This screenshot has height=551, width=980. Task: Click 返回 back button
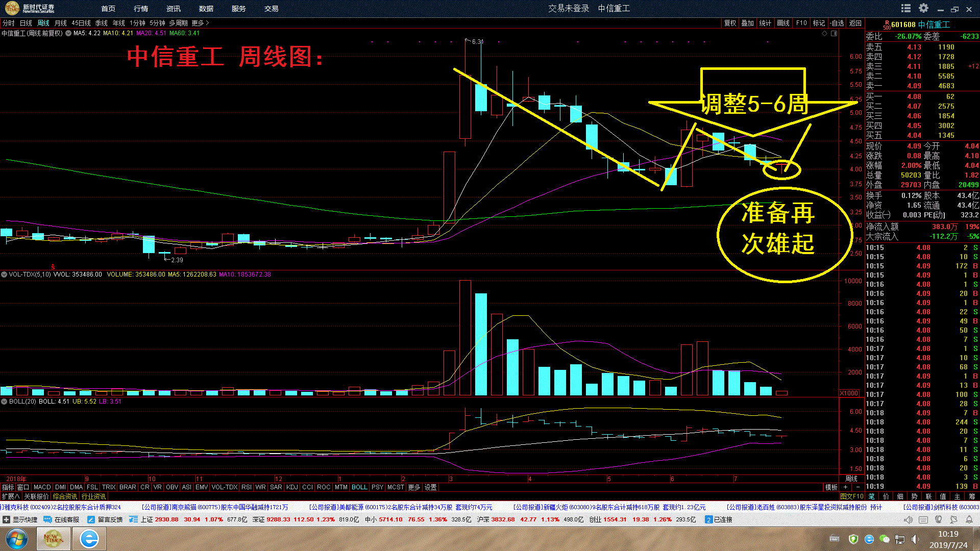point(855,23)
